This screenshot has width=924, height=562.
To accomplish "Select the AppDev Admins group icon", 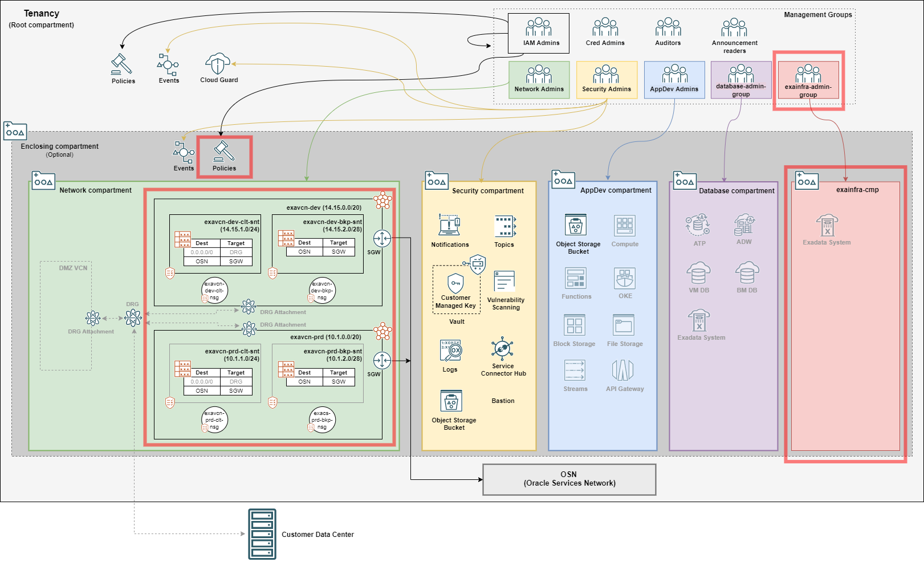I will pyautogui.click(x=674, y=74).
